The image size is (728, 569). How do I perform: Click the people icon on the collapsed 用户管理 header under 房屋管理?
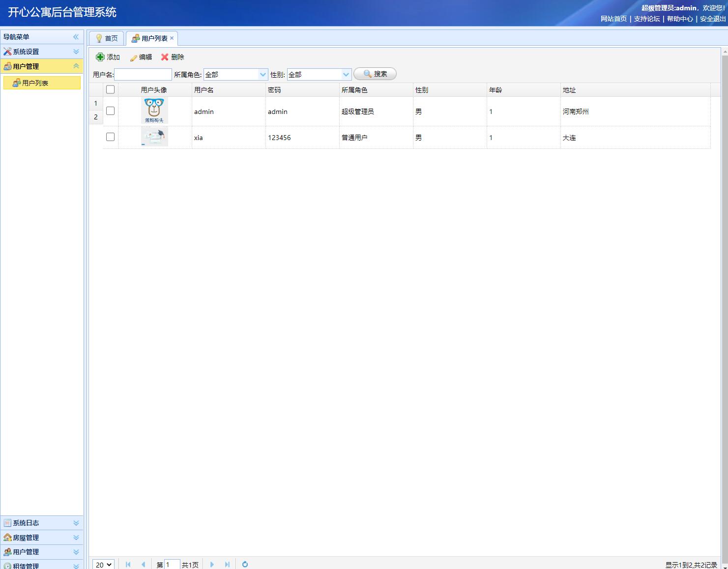[7, 552]
